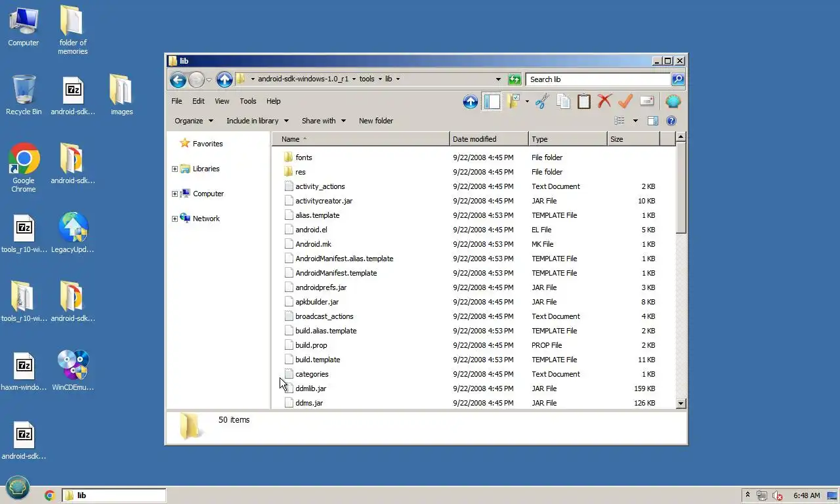
Task: Click the volume muted tray icon
Action: [778, 495]
